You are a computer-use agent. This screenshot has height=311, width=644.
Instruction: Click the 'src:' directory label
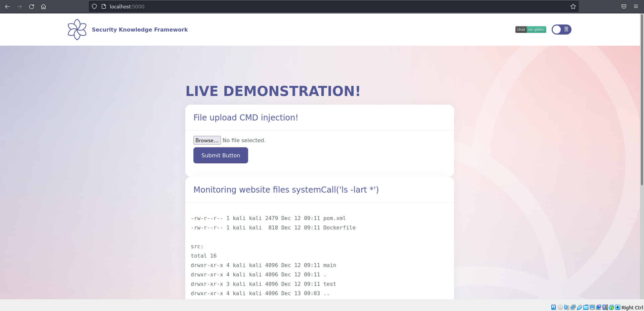(x=197, y=246)
